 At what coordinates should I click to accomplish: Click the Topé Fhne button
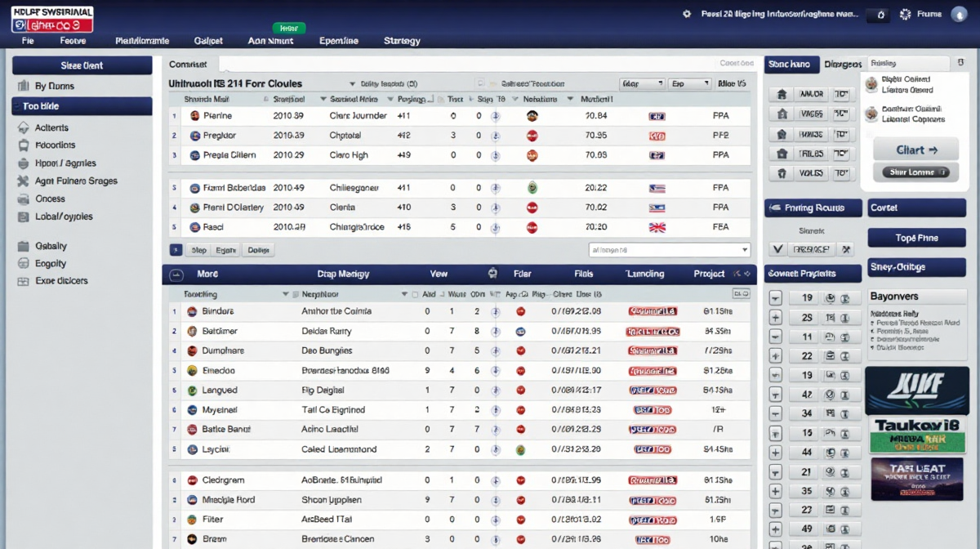pyautogui.click(x=916, y=239)
